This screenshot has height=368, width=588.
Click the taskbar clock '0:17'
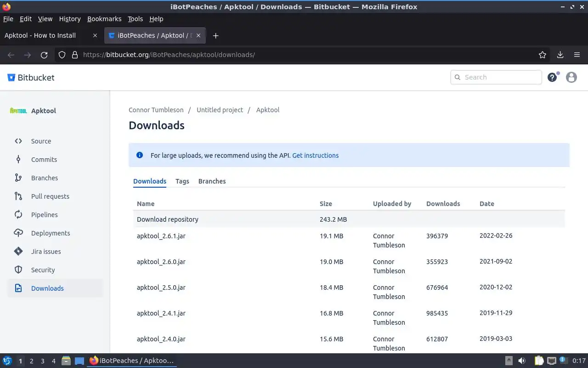[579, 361]
